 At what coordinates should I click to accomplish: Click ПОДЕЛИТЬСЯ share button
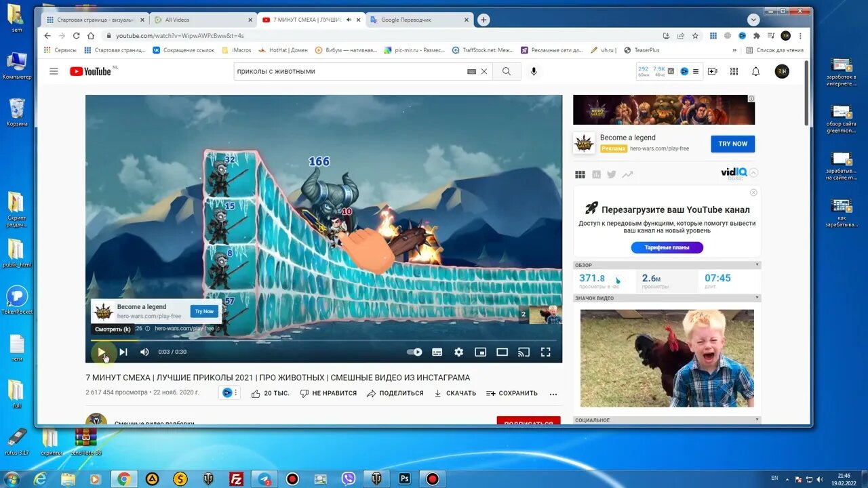[395, 393]
